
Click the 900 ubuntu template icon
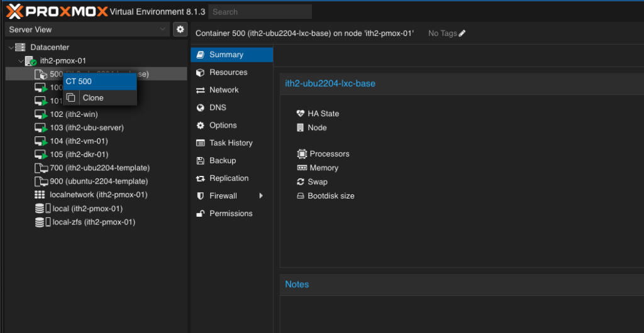(x=41, y=181)
